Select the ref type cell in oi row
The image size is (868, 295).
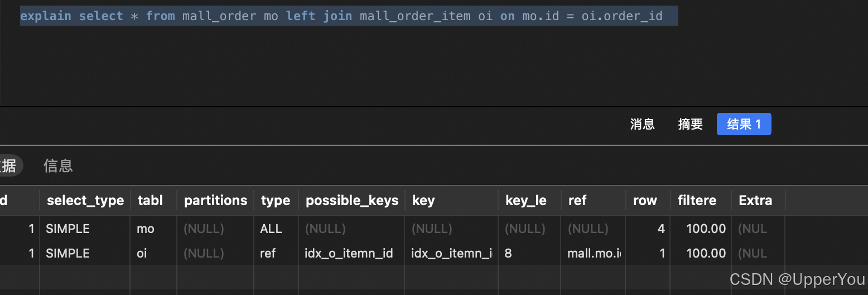(x=276, y=253)
